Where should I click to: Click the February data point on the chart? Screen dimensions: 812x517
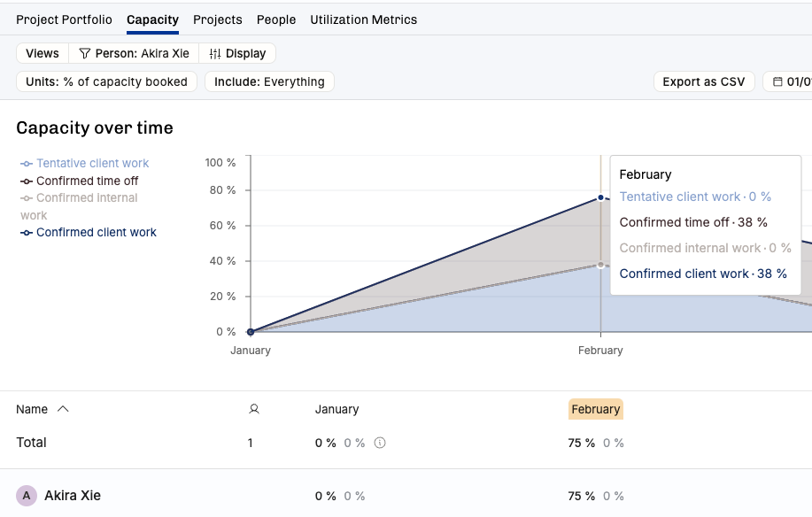click(600, 197)
